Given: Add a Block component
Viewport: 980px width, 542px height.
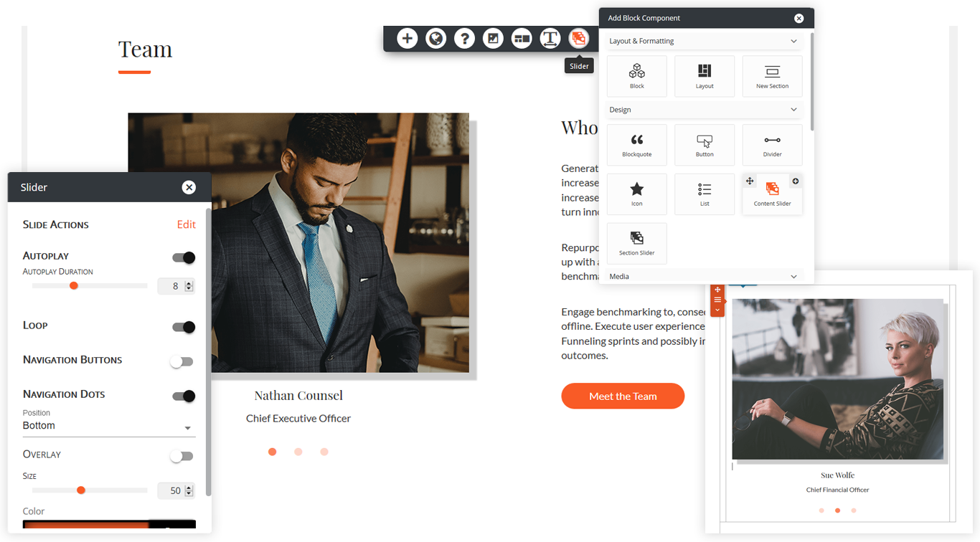Looking at the screenshot, I should [x=637, y=76].
